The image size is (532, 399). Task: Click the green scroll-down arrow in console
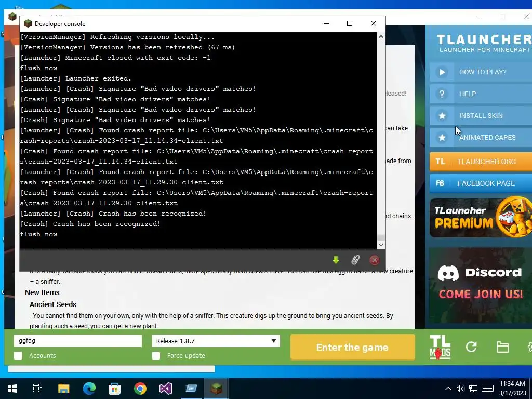click(336, 260)
